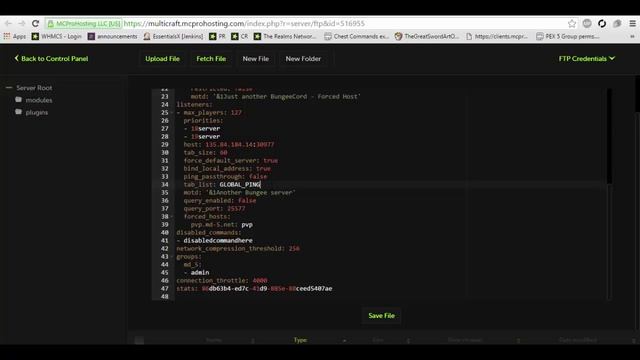Place cursor after GLOBAL_PING on line 34
The width and height of the screenshot is (640, 360).
click(x=261, y=184)
